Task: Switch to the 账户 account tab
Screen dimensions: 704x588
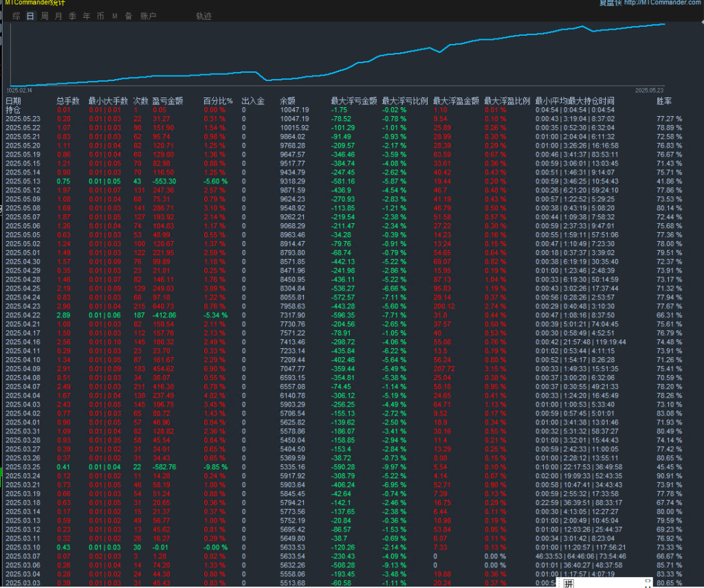Action: pyautogui.click(x=148, y=16)
